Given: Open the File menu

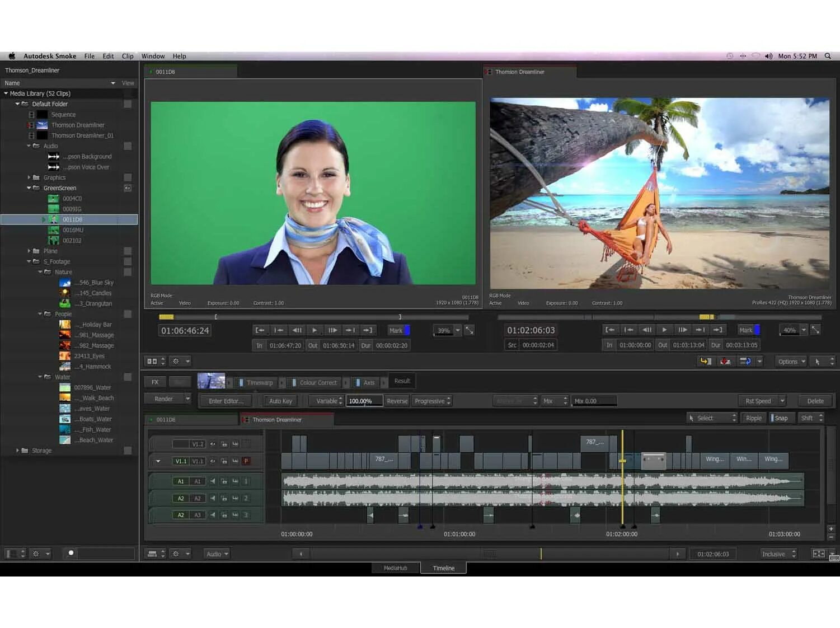Looking at the screenshot, I should [90, 56].
